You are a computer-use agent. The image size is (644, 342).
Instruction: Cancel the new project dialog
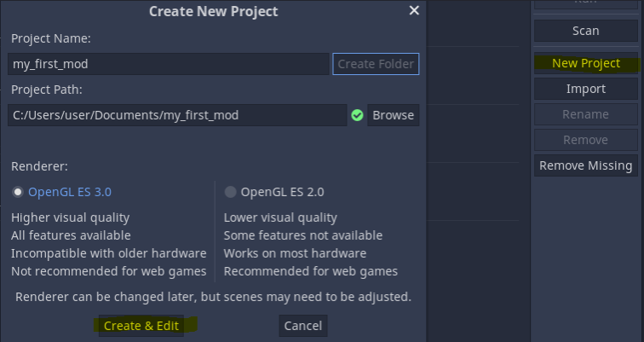click(303, 326)
